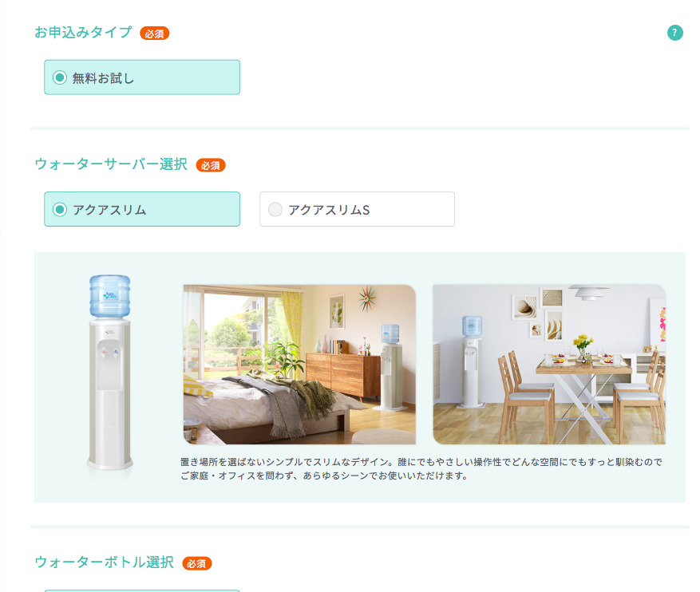Click the お申込みタイプ section heading
700x592 pixels.
[84, 32]
